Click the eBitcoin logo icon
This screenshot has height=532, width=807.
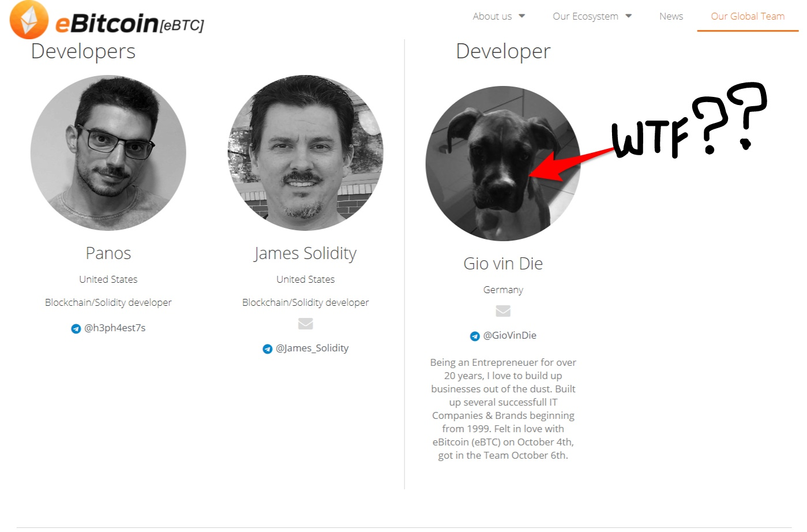tap(29, 20)
